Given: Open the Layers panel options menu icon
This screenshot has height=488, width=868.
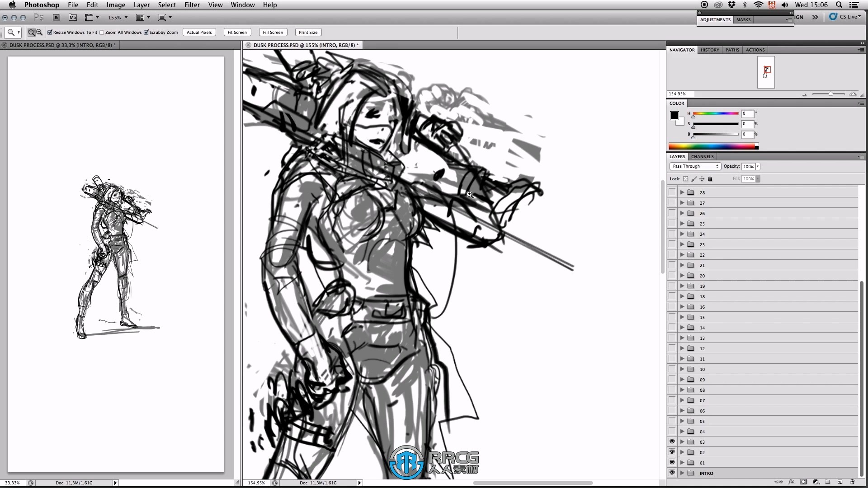Looking at the screenshot, I should [x=861, y=156].
